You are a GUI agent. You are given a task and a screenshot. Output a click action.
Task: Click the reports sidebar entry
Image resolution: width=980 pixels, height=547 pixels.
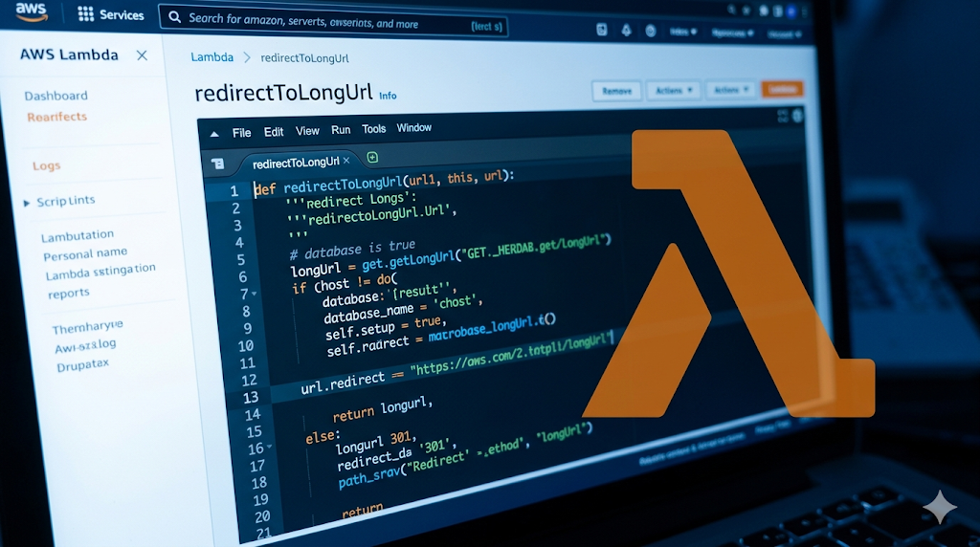pos(69,293)
